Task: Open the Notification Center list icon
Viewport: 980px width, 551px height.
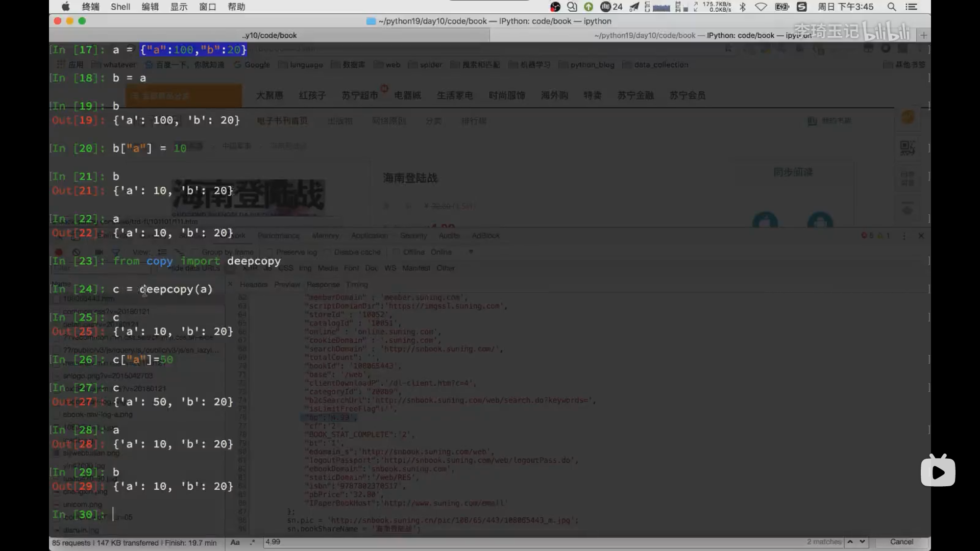Action: coord(911,7)
